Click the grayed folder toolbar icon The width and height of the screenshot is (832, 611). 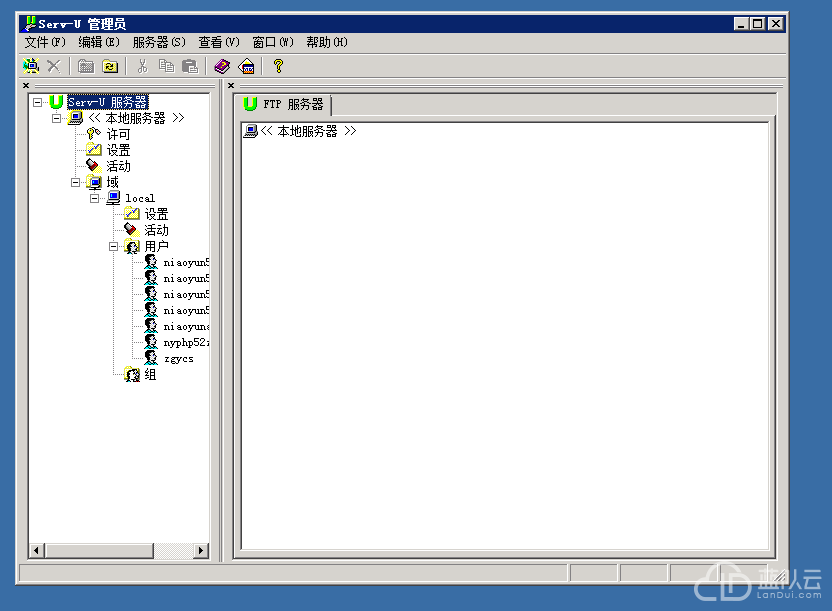(86, 66)
